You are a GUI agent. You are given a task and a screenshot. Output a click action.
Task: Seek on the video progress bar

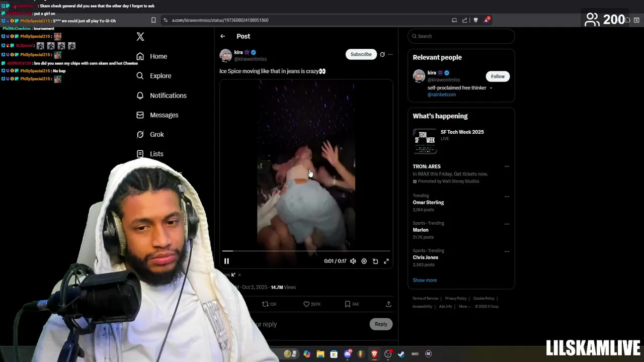click(x=306, y=250)
